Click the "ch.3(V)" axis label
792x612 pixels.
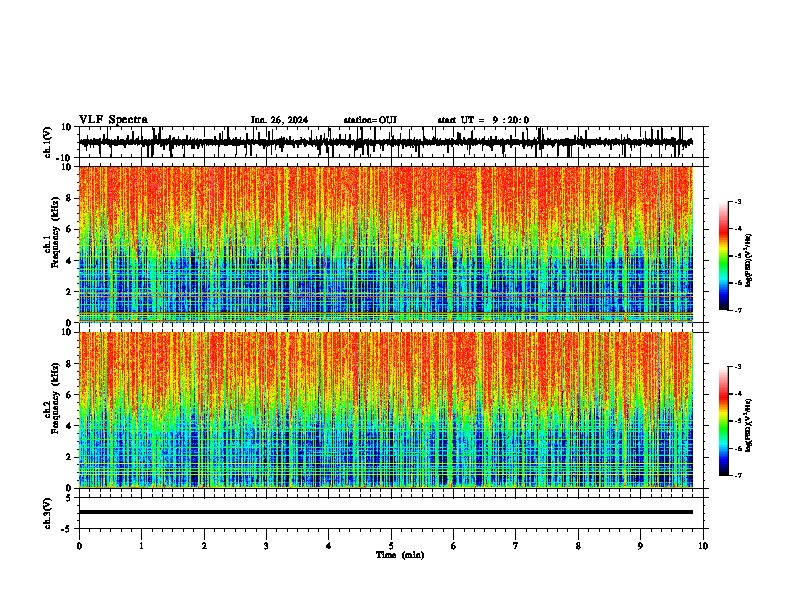tap(48, 513)
